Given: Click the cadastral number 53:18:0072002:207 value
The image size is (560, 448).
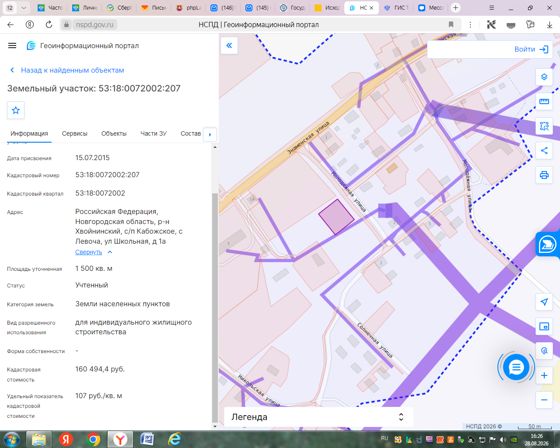Looking at the screenshot, I should [x=107, y=175].
